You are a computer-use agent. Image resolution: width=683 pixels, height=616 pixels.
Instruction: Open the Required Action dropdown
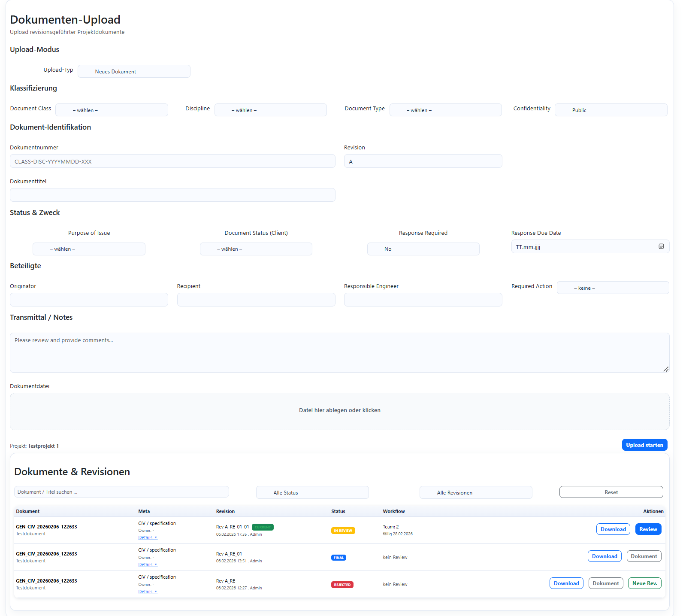tap(613, 288)
